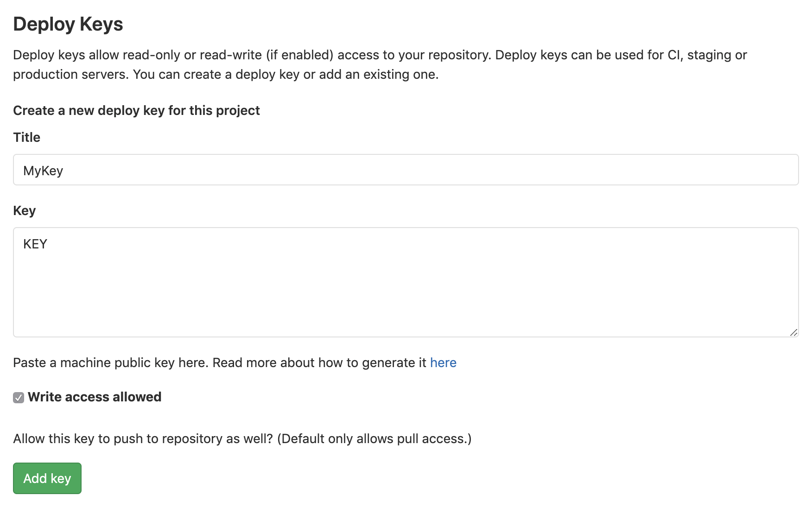Click the checkmark icon beside Write access
This screenshot has width=812, height=508.
19,398
